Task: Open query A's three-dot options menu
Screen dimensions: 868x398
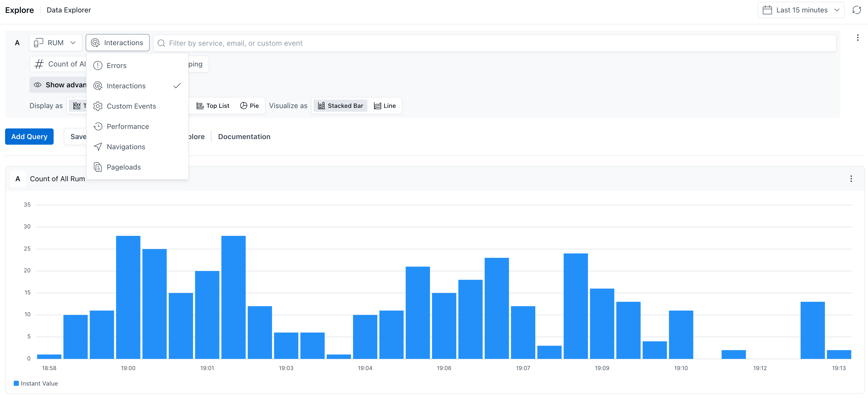Action: tap(858, 38)
